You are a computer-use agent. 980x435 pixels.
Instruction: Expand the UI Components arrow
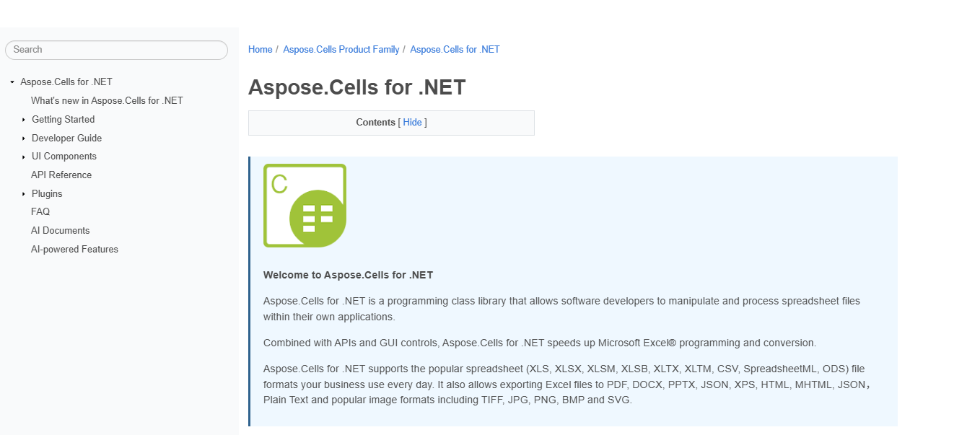click(x=24, y=157)
